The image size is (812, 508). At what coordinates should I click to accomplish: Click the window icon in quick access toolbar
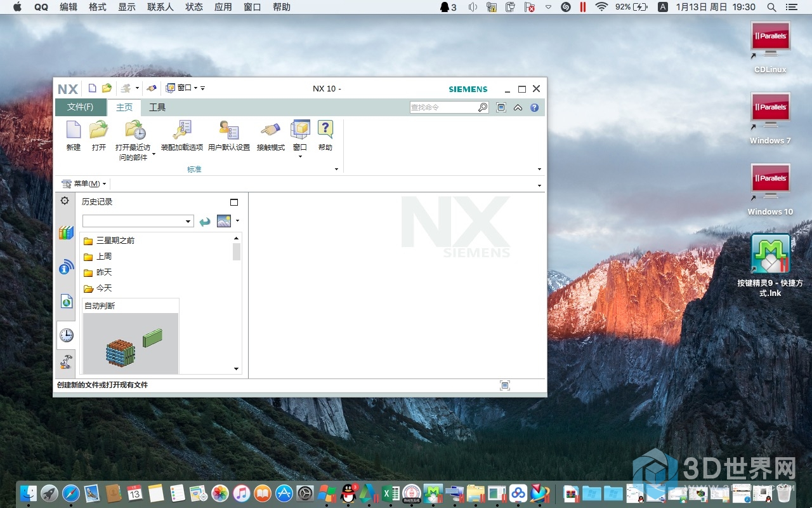[x=171, y=88]
